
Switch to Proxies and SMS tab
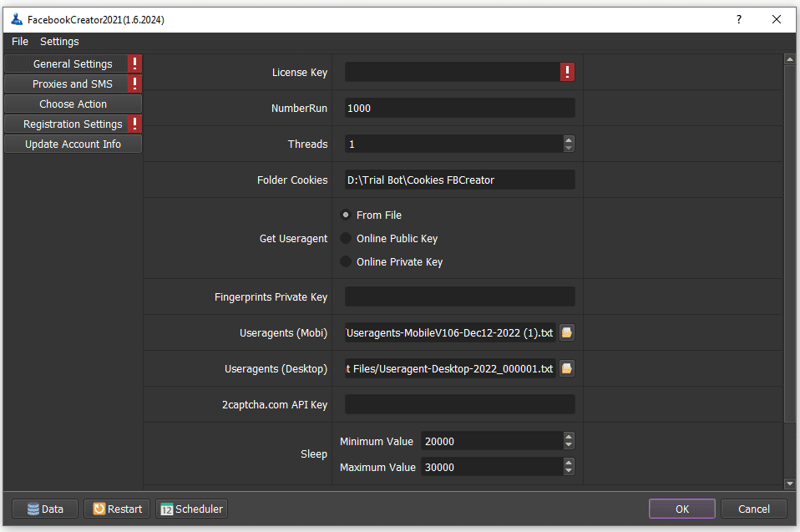click(73, 84)
